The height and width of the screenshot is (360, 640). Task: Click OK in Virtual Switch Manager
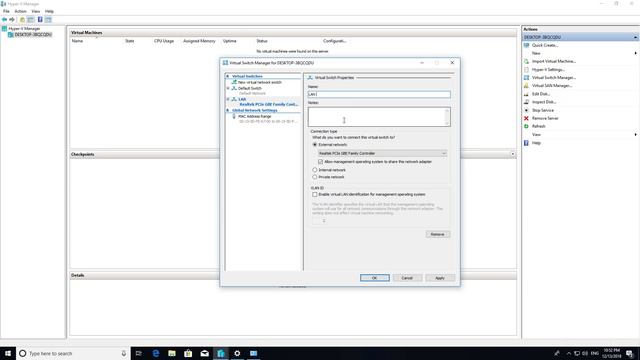375,278
